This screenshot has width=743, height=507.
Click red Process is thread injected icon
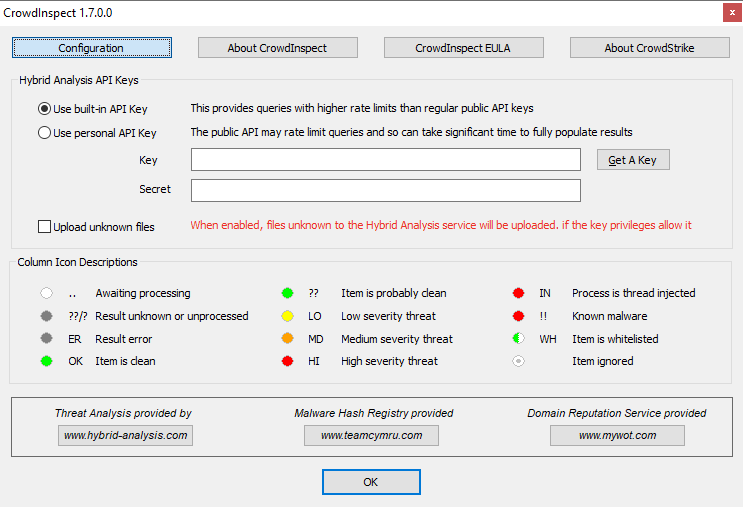518,293
